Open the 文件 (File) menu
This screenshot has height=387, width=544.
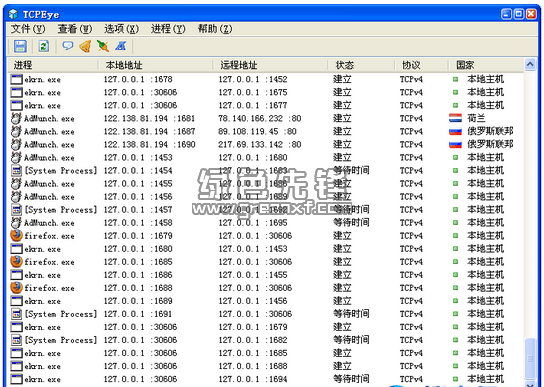(x=28, y=29)
